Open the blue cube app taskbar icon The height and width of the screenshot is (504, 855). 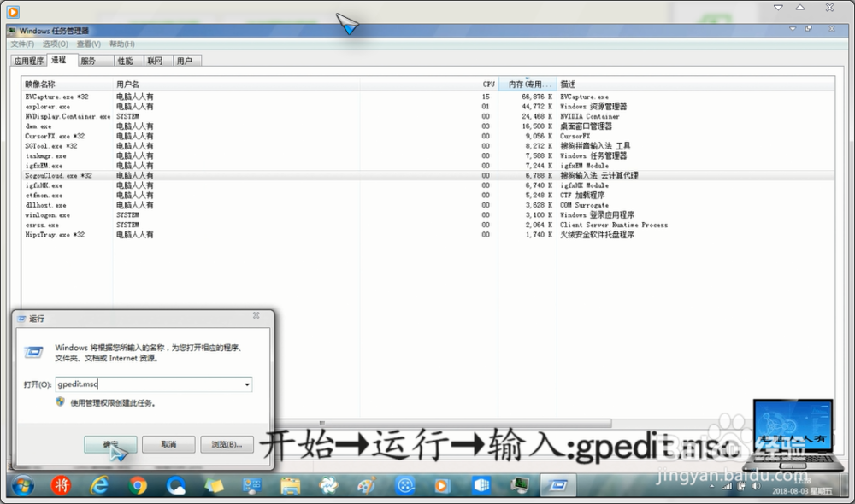click(x=481, y=485)
